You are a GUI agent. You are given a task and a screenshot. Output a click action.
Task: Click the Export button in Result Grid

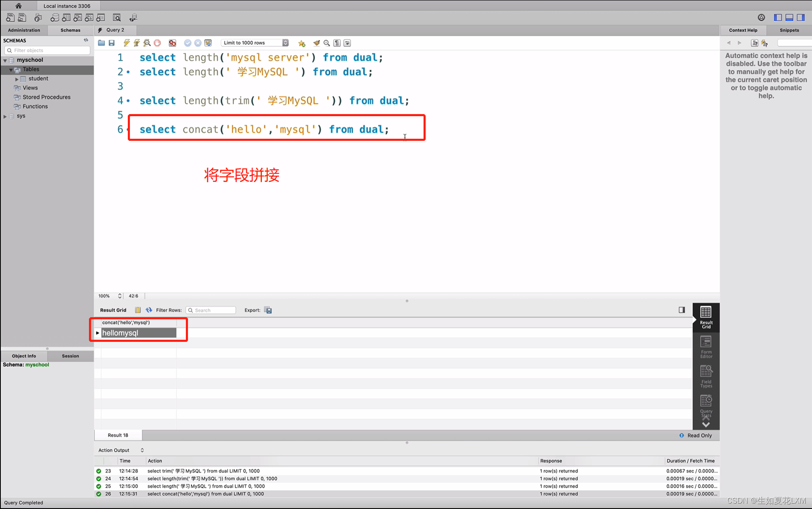click(268, 310)
